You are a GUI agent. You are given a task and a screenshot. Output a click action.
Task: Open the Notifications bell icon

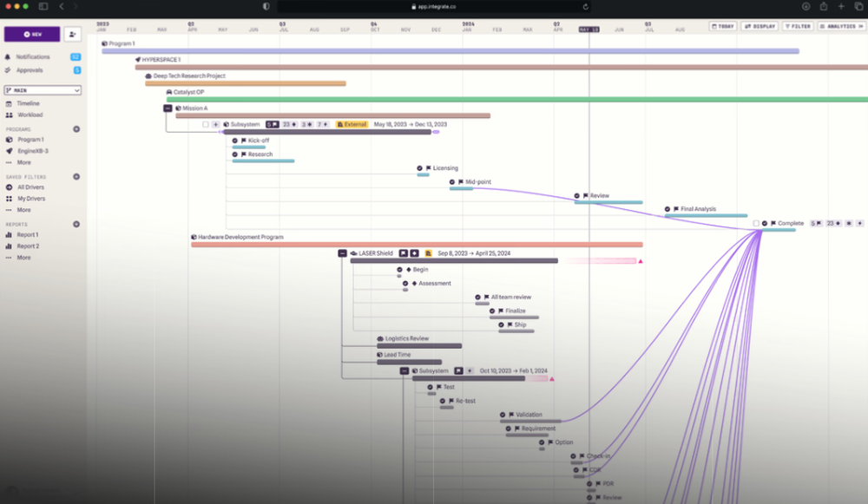pos(9,57)
